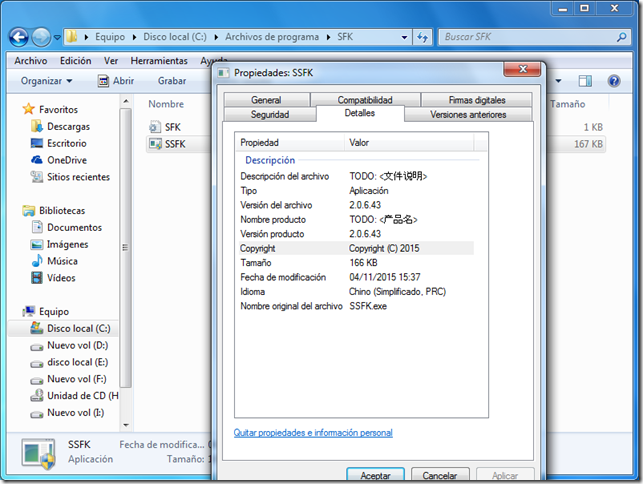The height and width of the screenshot is (484, 643).
Task: Open the Archivo menu
Action: pyautogui.click(x=31, y=61)
